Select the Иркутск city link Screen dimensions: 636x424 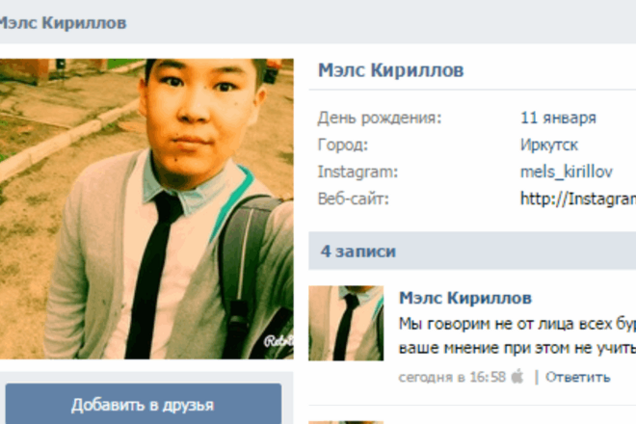coord(549,145)
